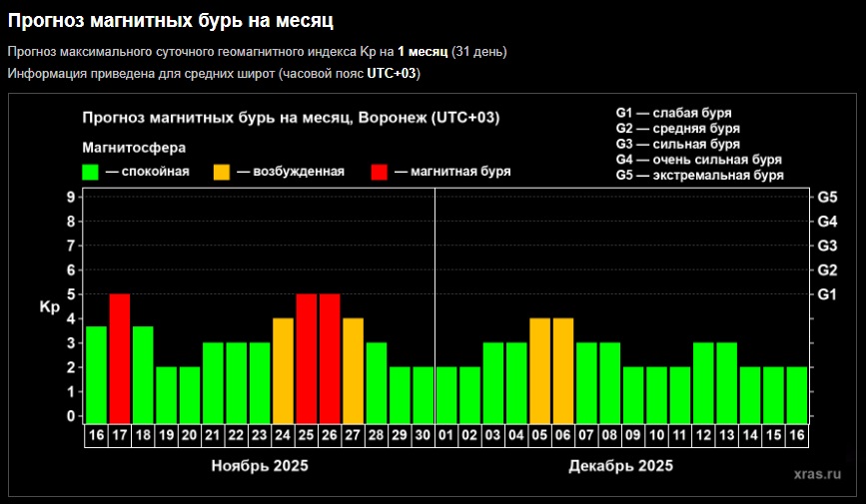Click the red 'магнитная буря' legend swatch
Screen dimensions: 866x504
pos(380,172)
